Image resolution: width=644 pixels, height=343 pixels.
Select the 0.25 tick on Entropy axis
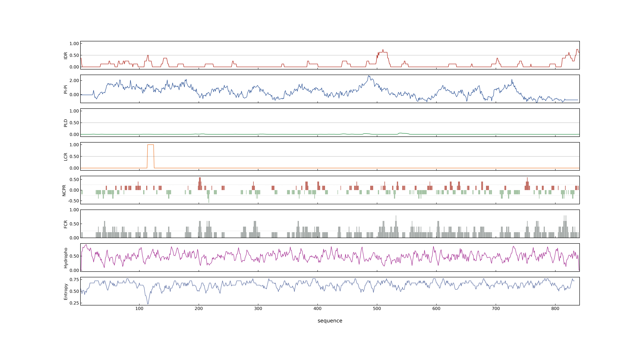point(74,303)
